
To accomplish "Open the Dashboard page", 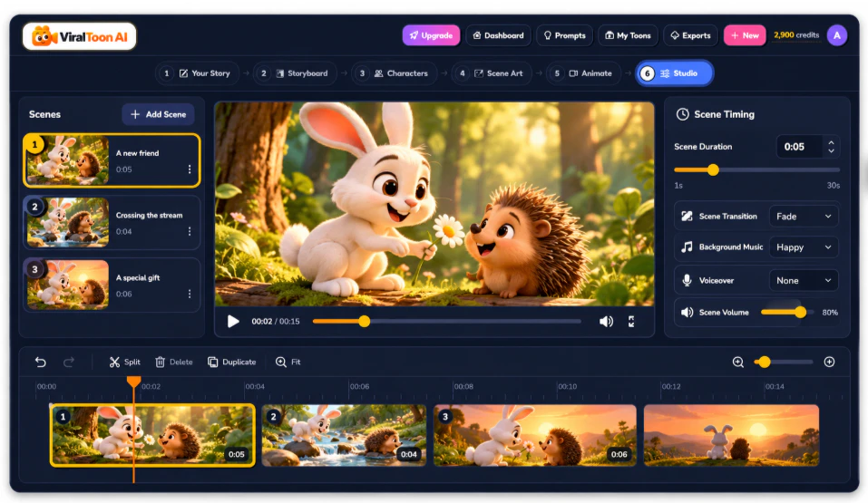I will pyautogui.click(x=498, y=35).
